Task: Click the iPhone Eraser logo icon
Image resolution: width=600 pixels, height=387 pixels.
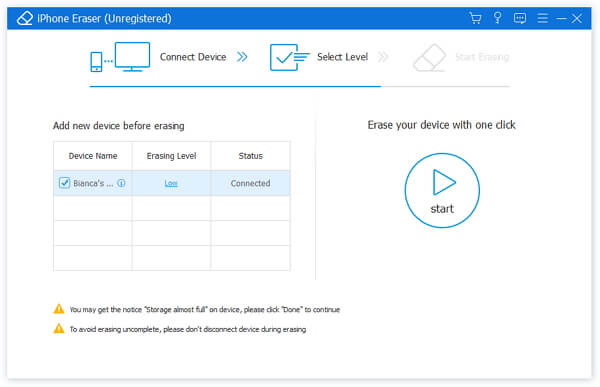Action: (x=25, y=18)
